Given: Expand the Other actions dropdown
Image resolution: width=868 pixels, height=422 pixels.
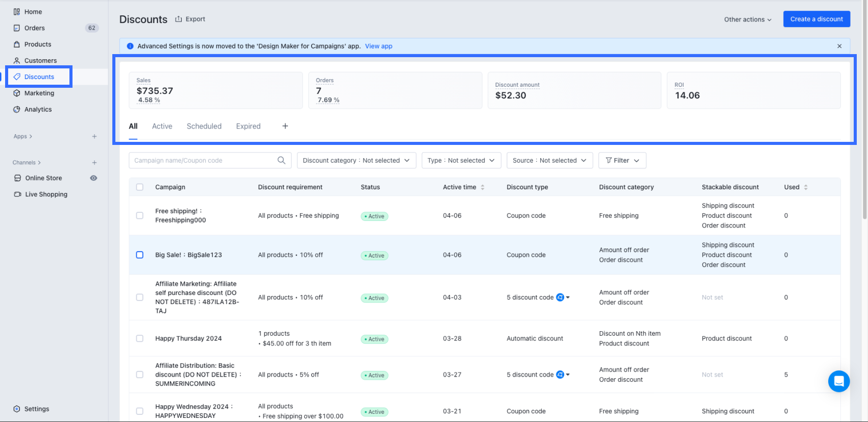Looking at the screenshot, I should [x=748, y=19].
